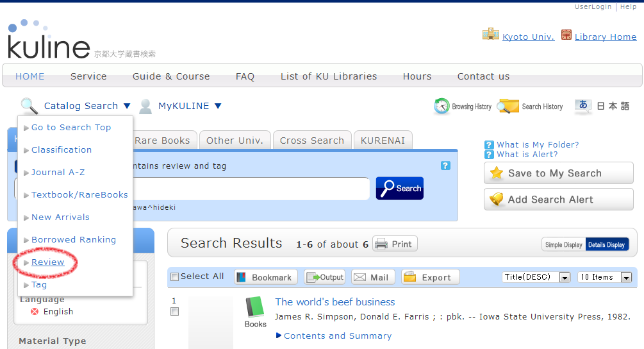Click question icon beside What is Alert
This screenshot has height=349, width=644.
point(489,155)
